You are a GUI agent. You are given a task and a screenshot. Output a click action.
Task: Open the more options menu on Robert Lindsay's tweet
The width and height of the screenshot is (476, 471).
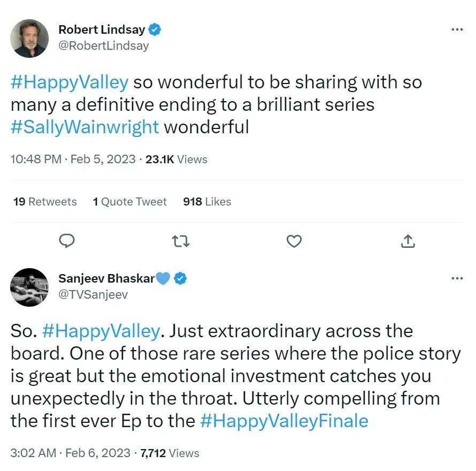click(457, 29)
